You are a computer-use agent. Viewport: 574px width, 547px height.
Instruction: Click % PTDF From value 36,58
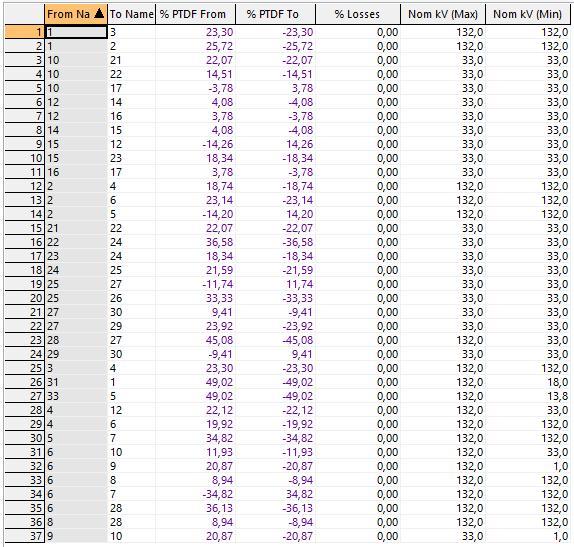click(x=220, y=242)
